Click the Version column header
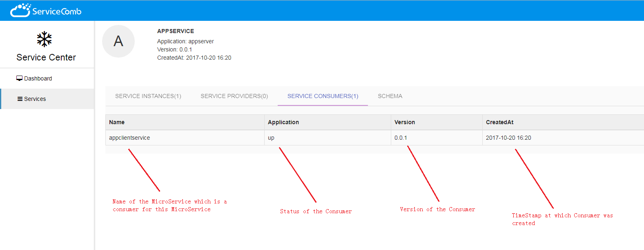The image size is (644, 250). point(405,122)
